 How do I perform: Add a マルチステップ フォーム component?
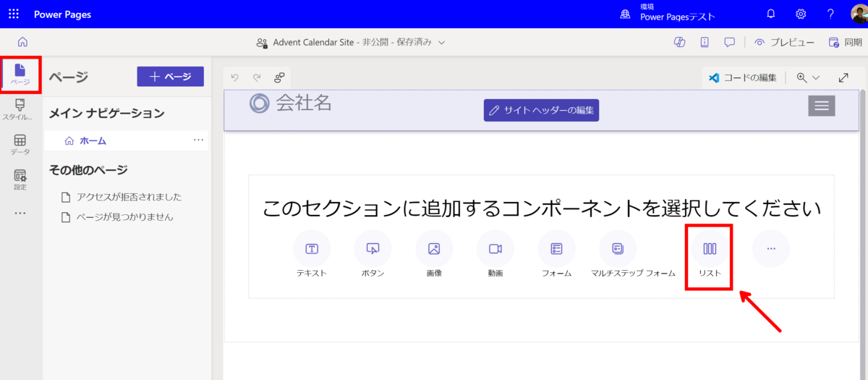coord(633,255)
